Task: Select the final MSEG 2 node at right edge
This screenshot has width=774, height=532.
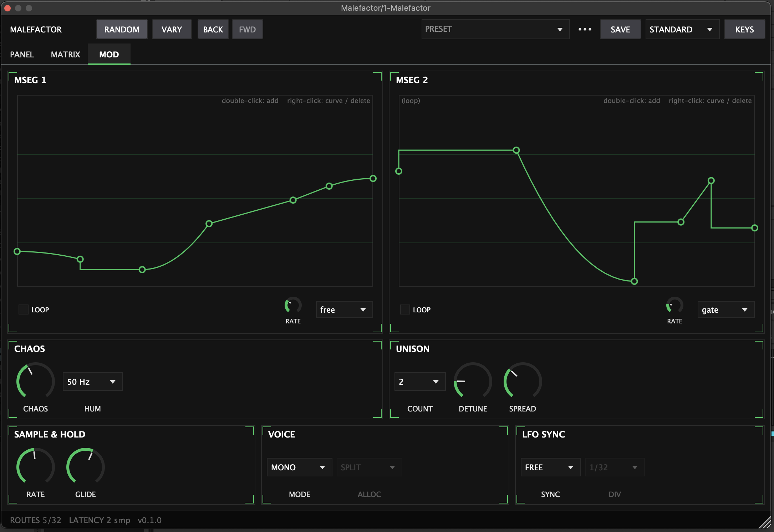Action: pos(755,228)
